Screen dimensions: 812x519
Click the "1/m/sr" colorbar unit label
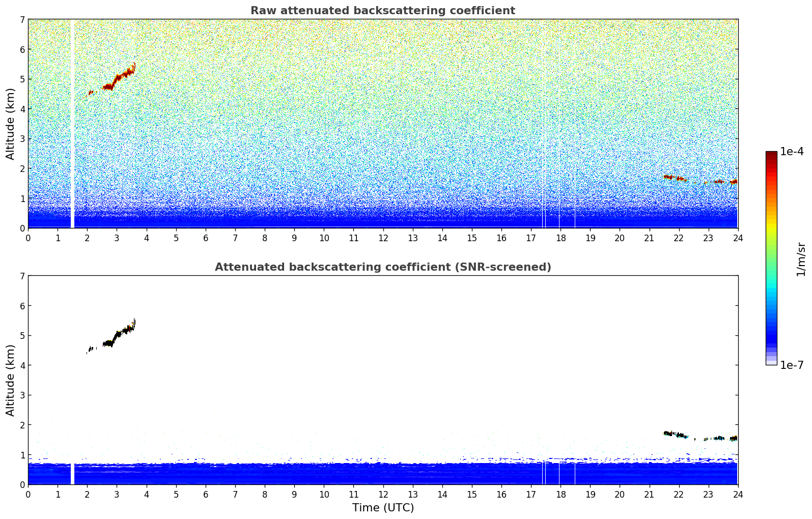click(x=801, y=259)
